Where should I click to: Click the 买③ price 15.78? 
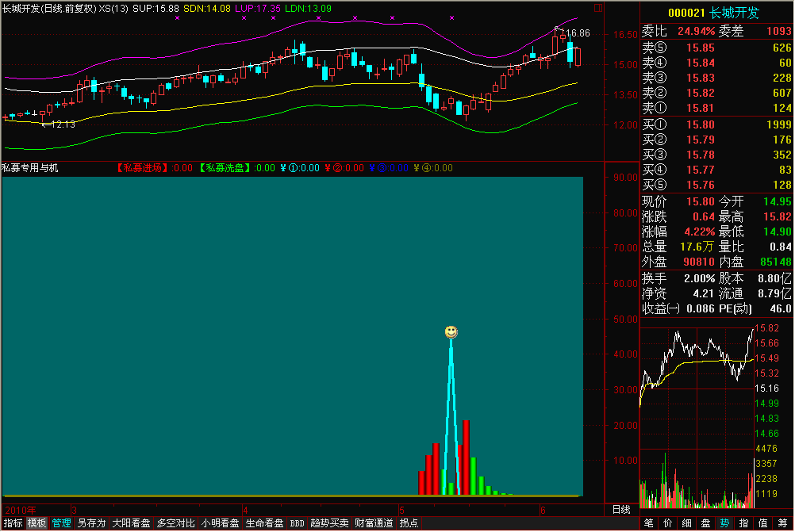click(x=701, y=155)
